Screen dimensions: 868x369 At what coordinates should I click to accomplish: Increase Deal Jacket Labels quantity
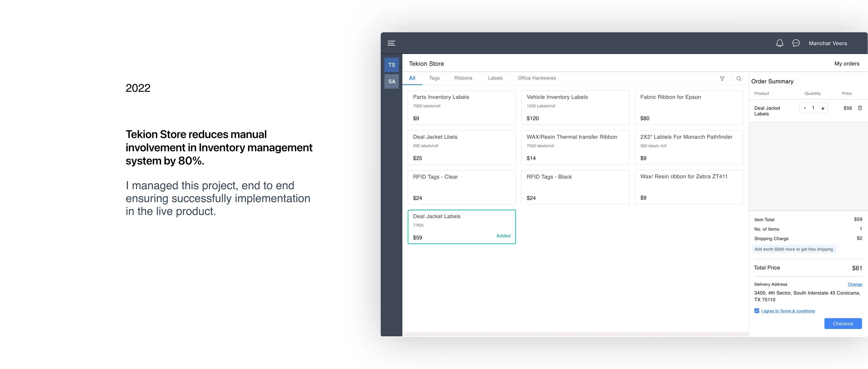click(x=823, y=108)
